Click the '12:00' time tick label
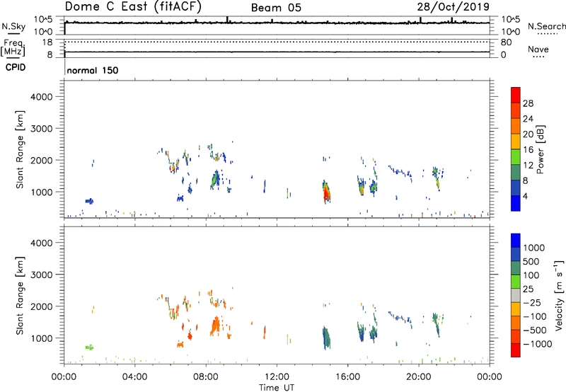 [x=277, y=377]
